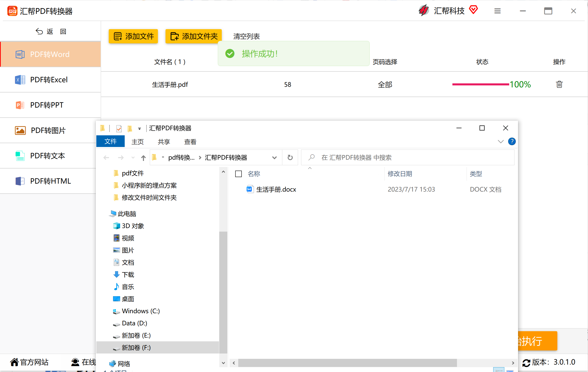Refresh the Explorer folder view

pyautogui.click(x=290, y=158)
